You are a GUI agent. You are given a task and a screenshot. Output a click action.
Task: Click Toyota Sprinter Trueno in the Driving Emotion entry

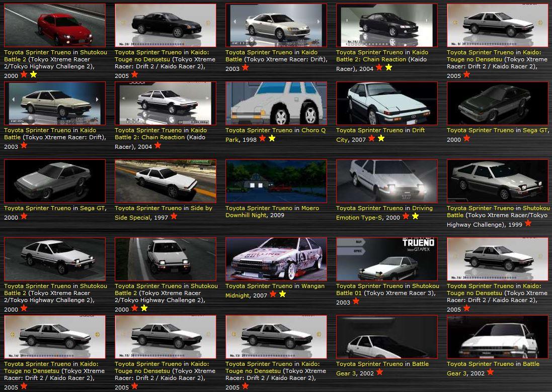[x=370, y=208]
